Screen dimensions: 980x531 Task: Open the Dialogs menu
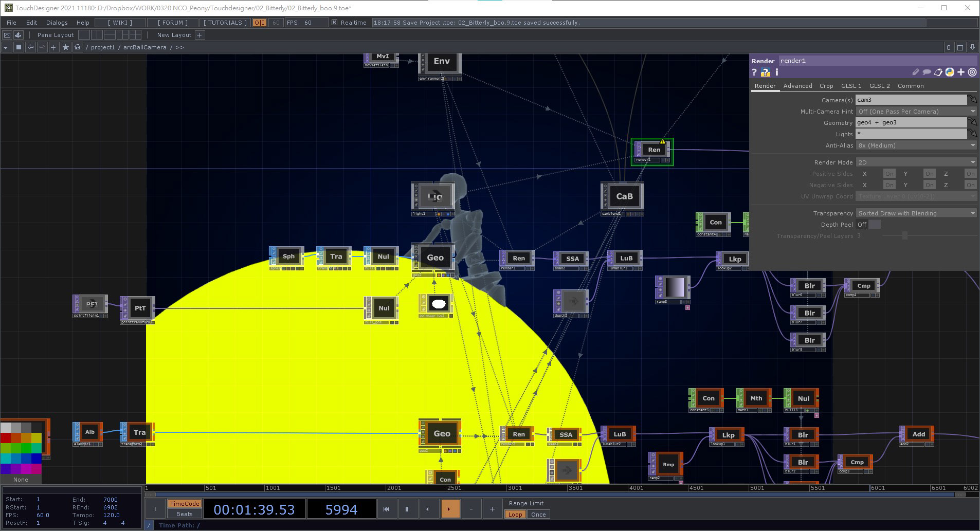click(57, 23)
